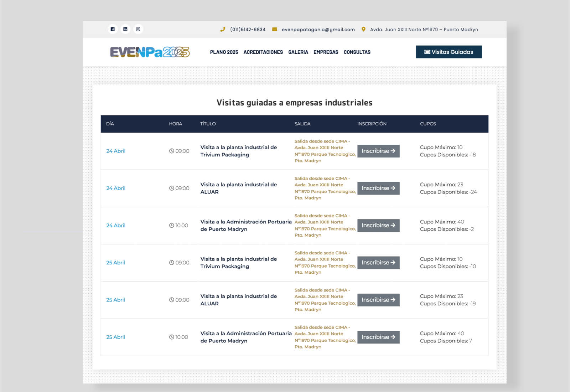This screenshot has height=392, width=570.
Task: Inscribirse for Administración Portuaria on 25 Abril
Action: [378, 337]
